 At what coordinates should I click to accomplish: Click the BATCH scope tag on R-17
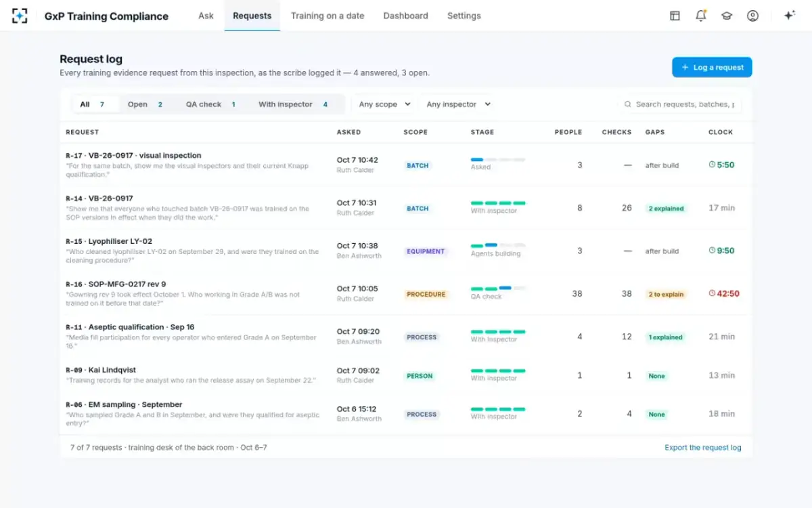(418, 165)
